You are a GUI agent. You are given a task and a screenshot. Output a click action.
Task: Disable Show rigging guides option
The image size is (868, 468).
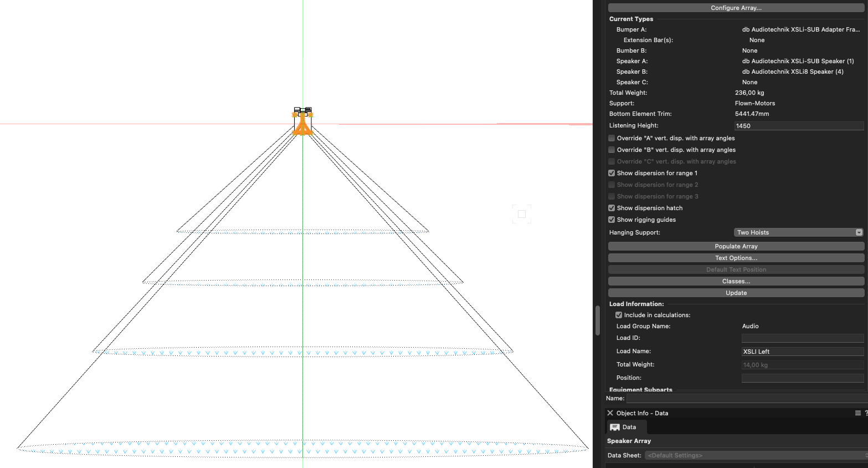coord(612,220)
